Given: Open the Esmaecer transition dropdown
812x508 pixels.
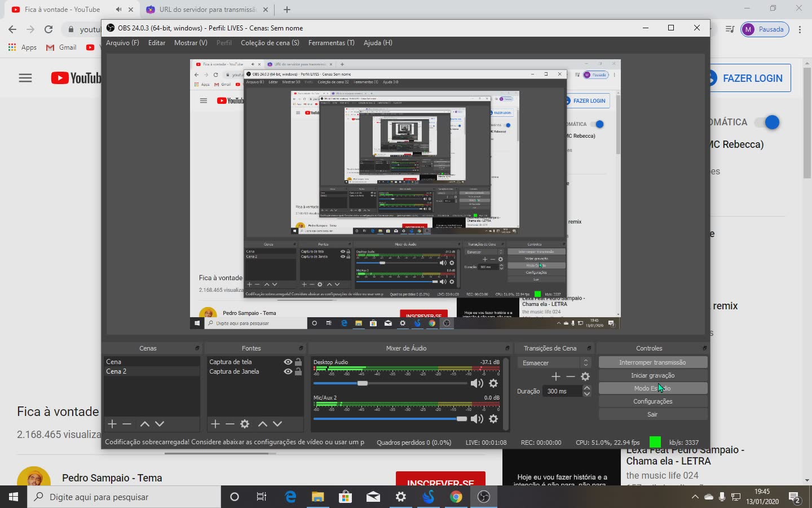Looking at the screenshot, I should click(x=554, y=363).
